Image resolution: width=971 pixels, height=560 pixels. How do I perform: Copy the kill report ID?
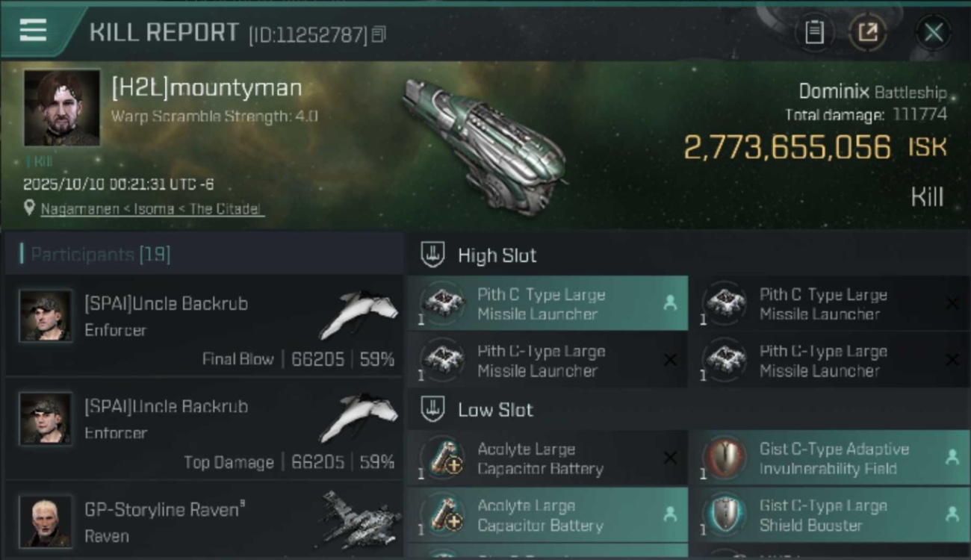379,34
